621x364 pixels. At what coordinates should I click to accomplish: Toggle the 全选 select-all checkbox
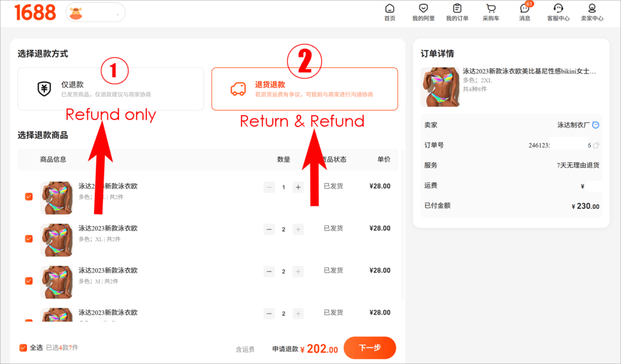click(23, 348)
